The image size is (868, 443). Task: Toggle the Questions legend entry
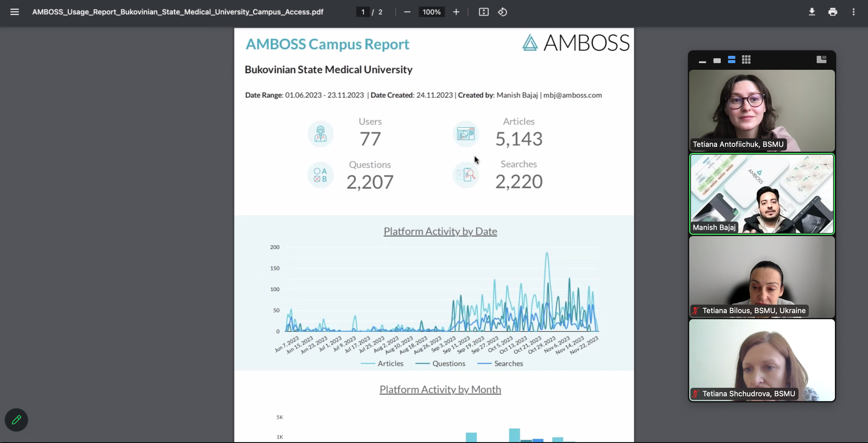(441, 364)
